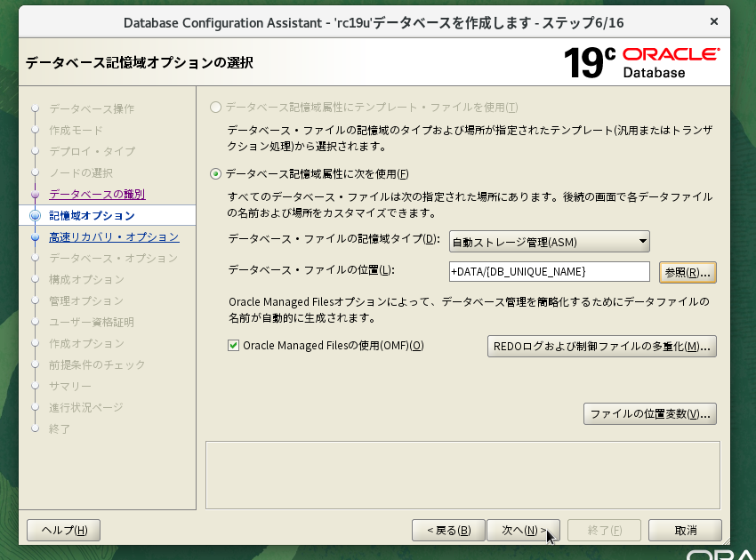Open the ファイルの位置変数(V)... button
756x560 pixels.
[650, 414]
